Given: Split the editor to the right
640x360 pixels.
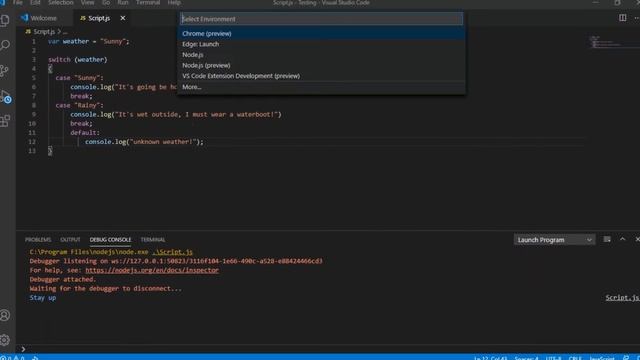Looking at the screenshot, I should click(x=622, y=18).
